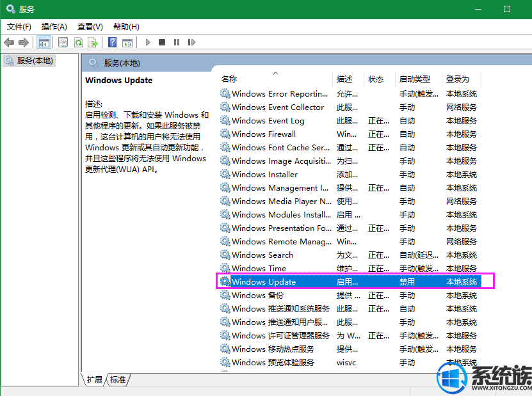Select Windows 许可证管理器服务 service
The height and width of the screenshot is (396, 532).
(x=280, y=335)
